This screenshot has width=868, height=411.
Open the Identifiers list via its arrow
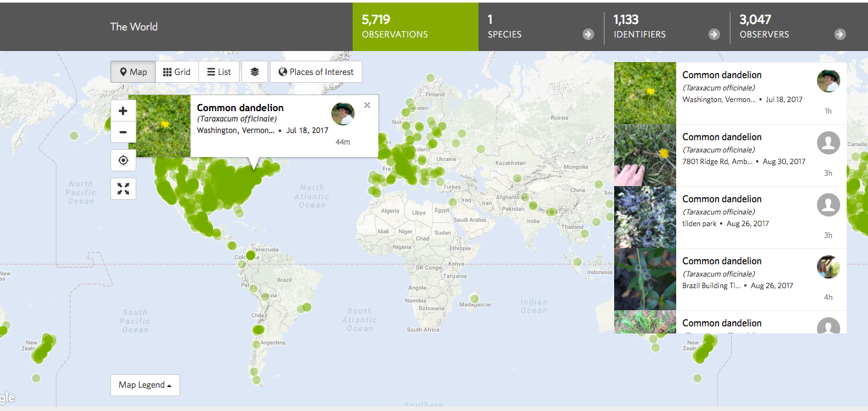714,34
